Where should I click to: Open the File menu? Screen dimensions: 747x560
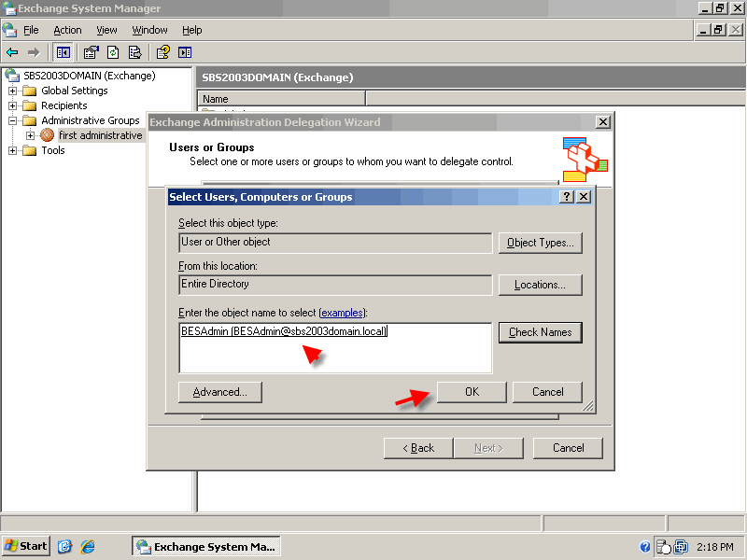[31, 30]
